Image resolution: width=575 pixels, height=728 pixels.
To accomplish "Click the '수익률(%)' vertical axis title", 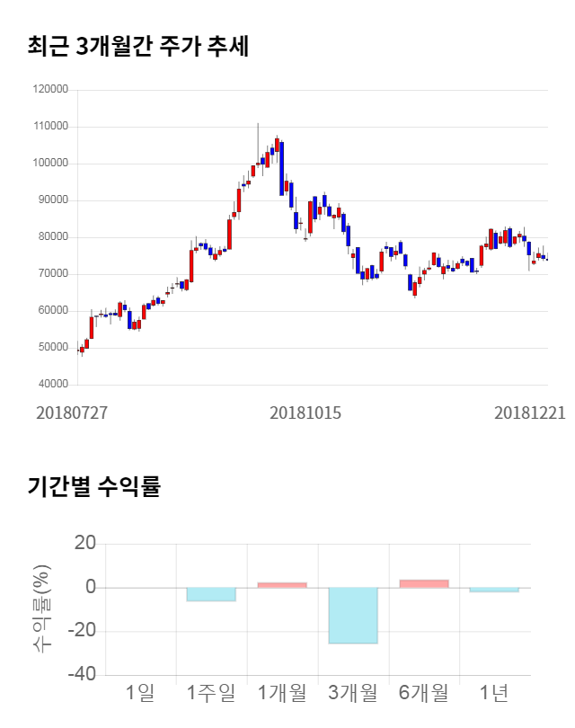I will point(42,609).
